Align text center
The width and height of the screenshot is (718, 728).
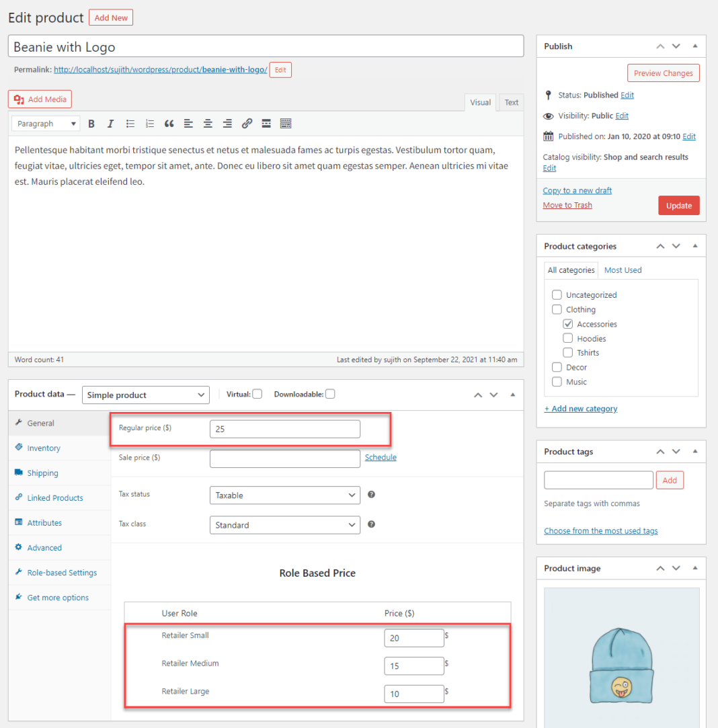208,124
